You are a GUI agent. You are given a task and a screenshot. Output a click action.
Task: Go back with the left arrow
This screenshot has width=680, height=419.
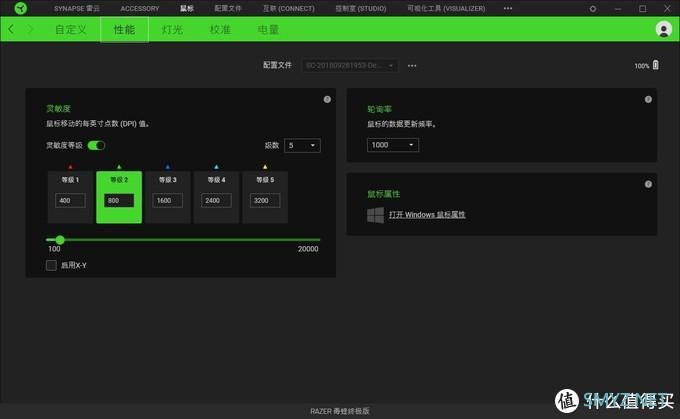(11, 29)
